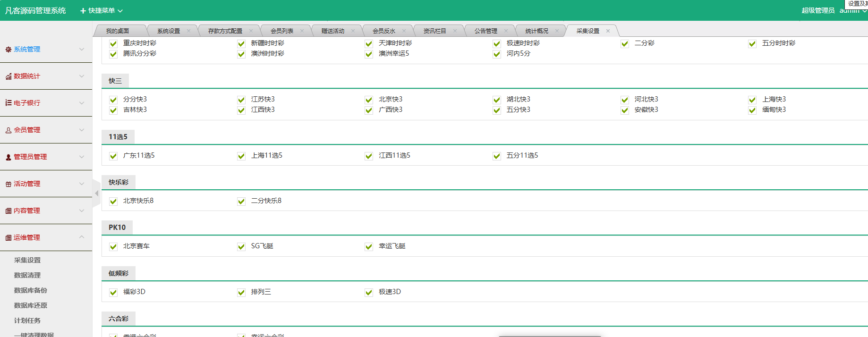Collapse the sidebar using the left arrow handle
The height and width of the screenshot is (337, 868).
[x=96, y=193]
